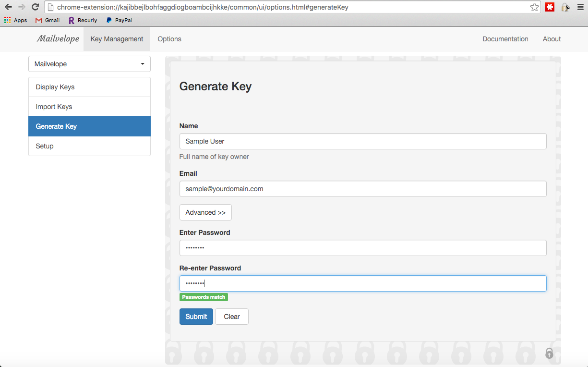The image size is (588, 367).
Task: Switch to the Options tab
Action: click(169, 39)
